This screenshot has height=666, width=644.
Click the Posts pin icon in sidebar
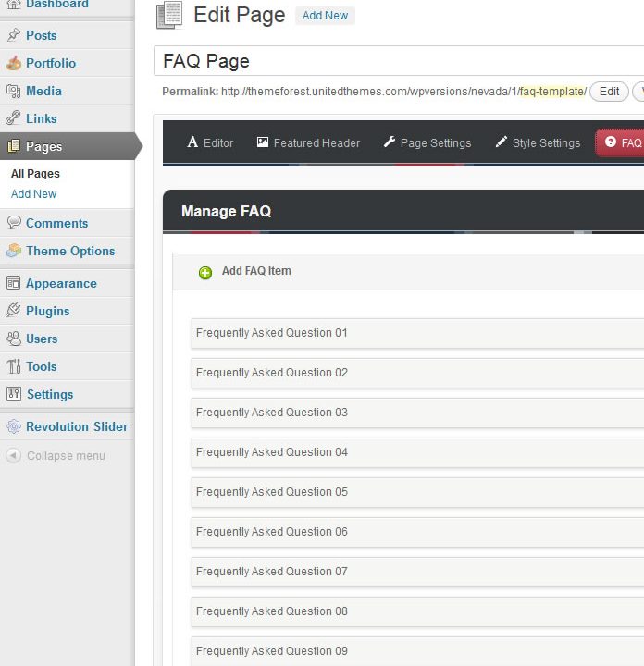click(x=13, y=35)
